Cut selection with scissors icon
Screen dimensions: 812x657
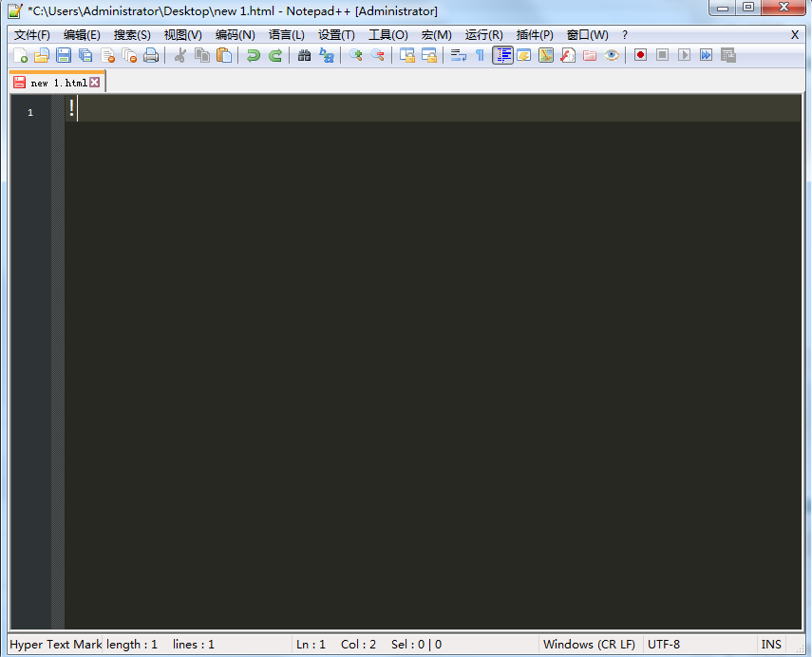180,55
